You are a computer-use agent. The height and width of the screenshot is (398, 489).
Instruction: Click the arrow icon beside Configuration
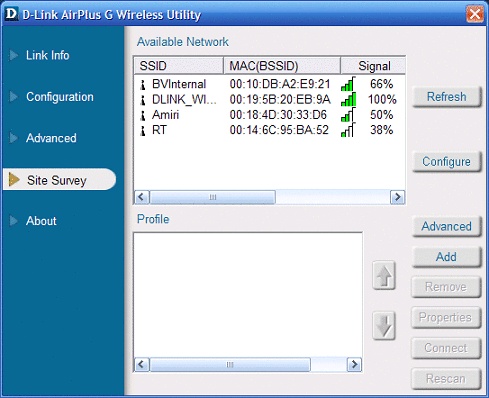[14, 97]
